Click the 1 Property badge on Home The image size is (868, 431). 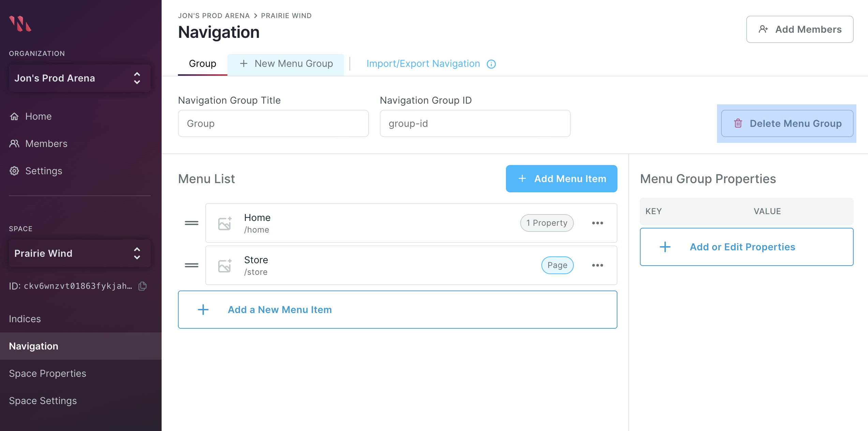point(547,223)
